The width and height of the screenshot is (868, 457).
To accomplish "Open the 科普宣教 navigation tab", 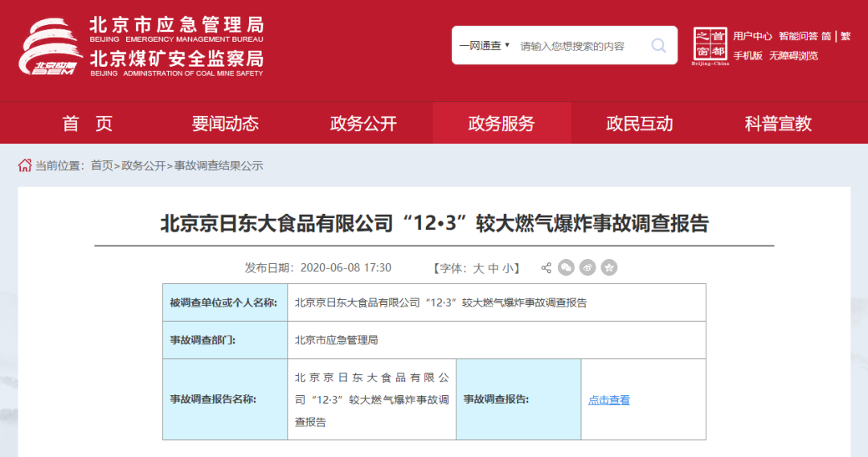I will point(778,123).
